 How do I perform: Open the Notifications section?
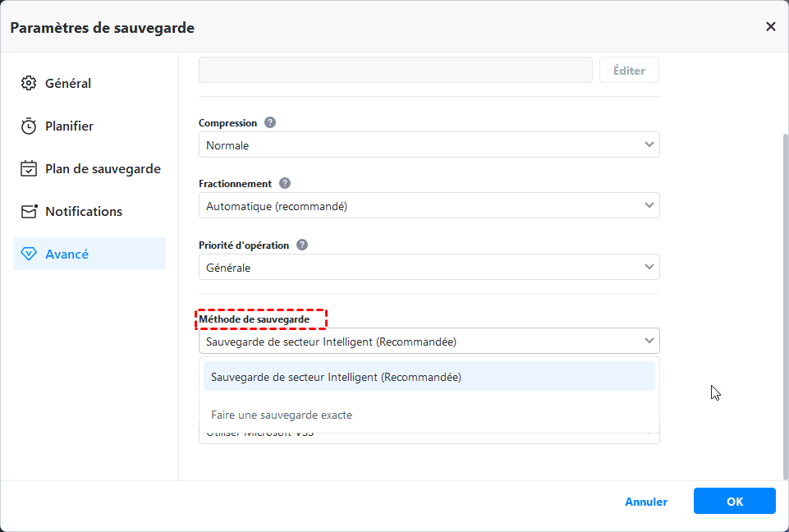[83, 212]
